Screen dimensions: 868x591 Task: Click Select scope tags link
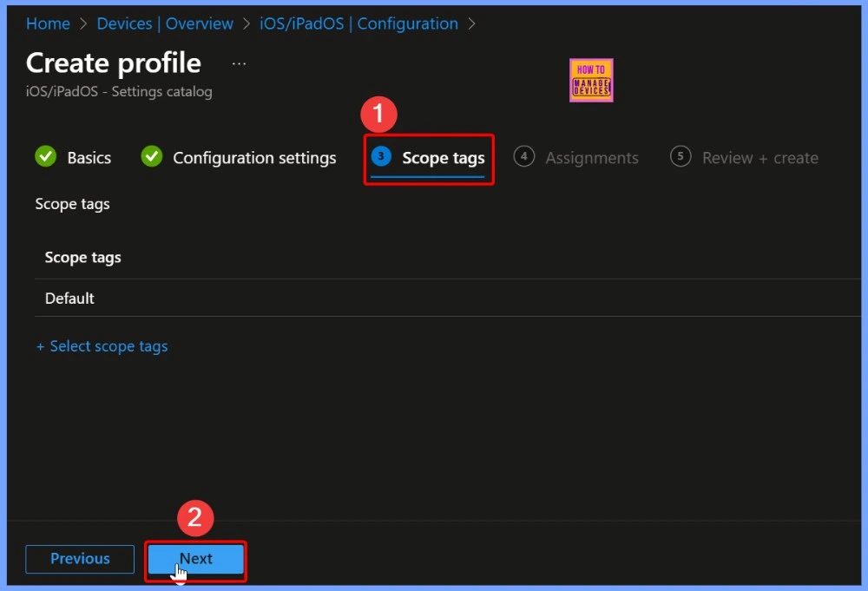(102, 345)
